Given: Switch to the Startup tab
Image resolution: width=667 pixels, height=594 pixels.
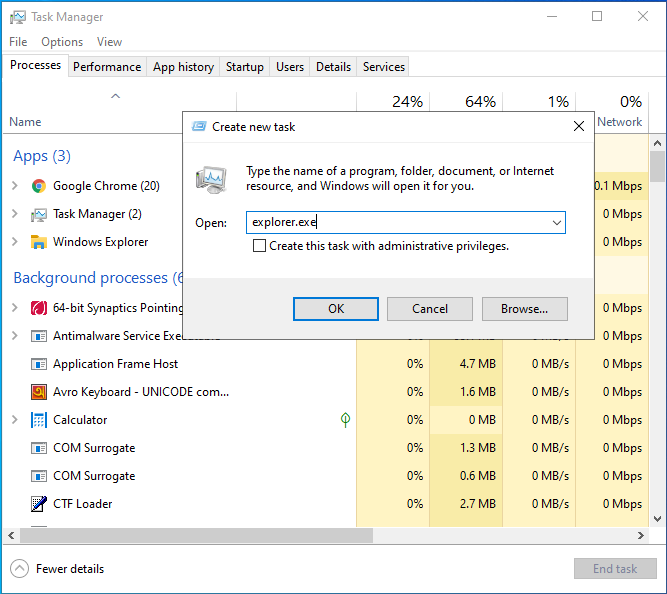Looking at the screenshot, I should click(x=245, y=67).
